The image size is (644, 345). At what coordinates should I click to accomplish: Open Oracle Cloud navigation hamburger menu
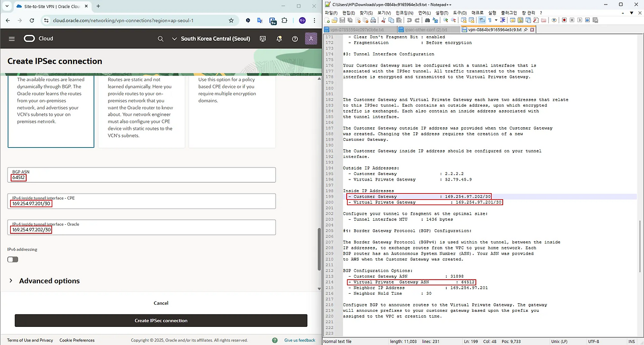[x=12, y=39]
